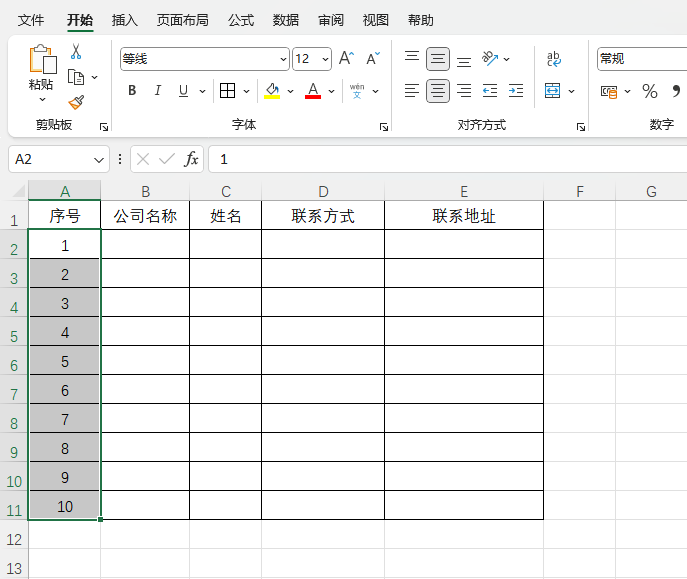Toggle center horizontal alignment

[x=438, y=91]
